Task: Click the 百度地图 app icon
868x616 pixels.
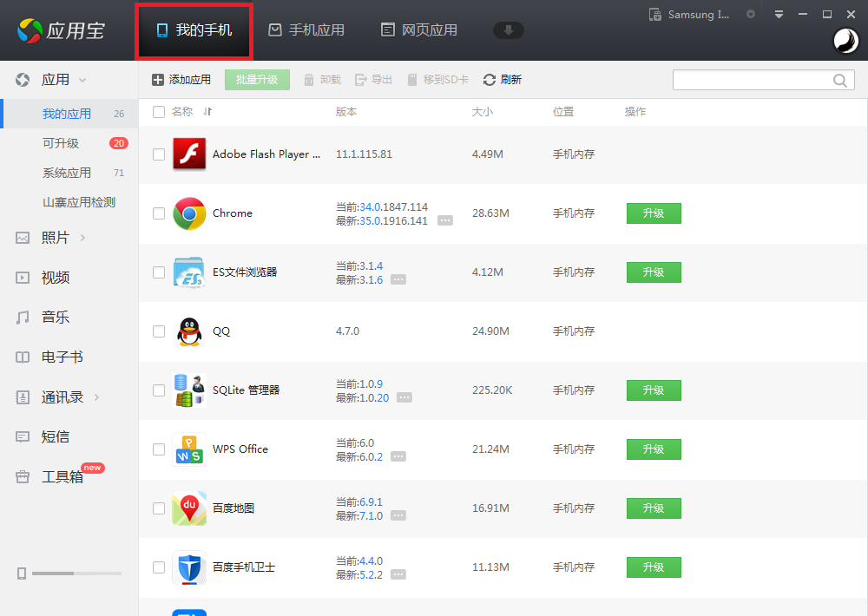Action: [189, 508]
